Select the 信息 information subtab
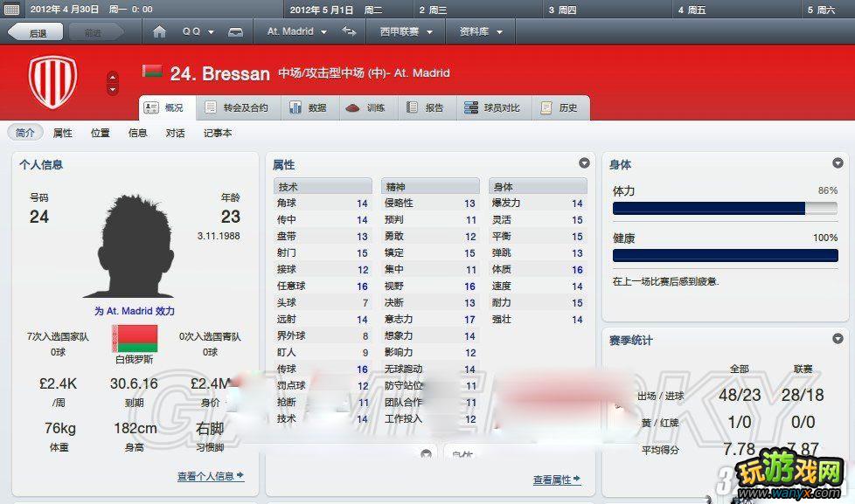The width and height of the screenshot is (855, 504). coord(137,133)
